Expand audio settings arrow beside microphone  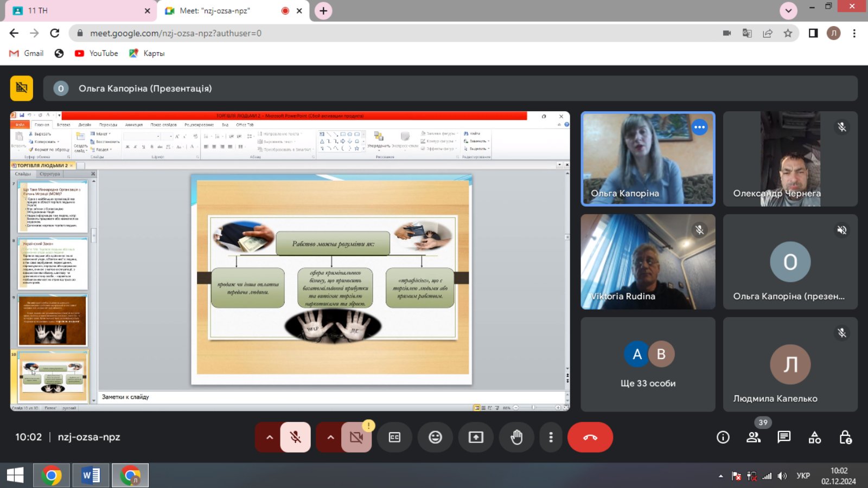coord(269,437)
